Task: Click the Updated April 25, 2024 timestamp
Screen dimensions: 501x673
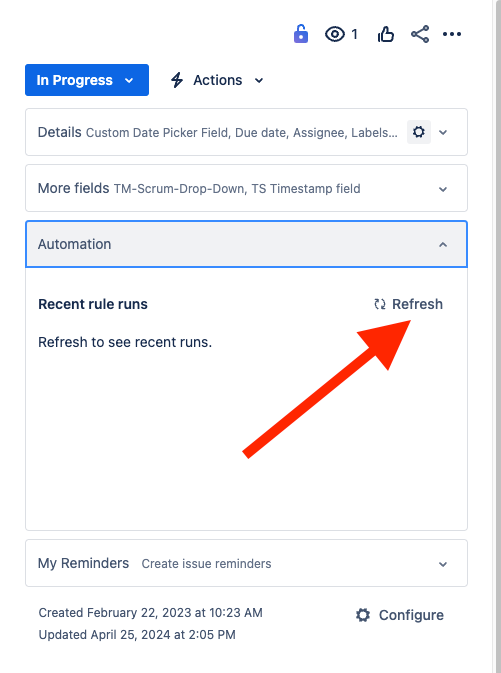Action: tap(137, 634)
